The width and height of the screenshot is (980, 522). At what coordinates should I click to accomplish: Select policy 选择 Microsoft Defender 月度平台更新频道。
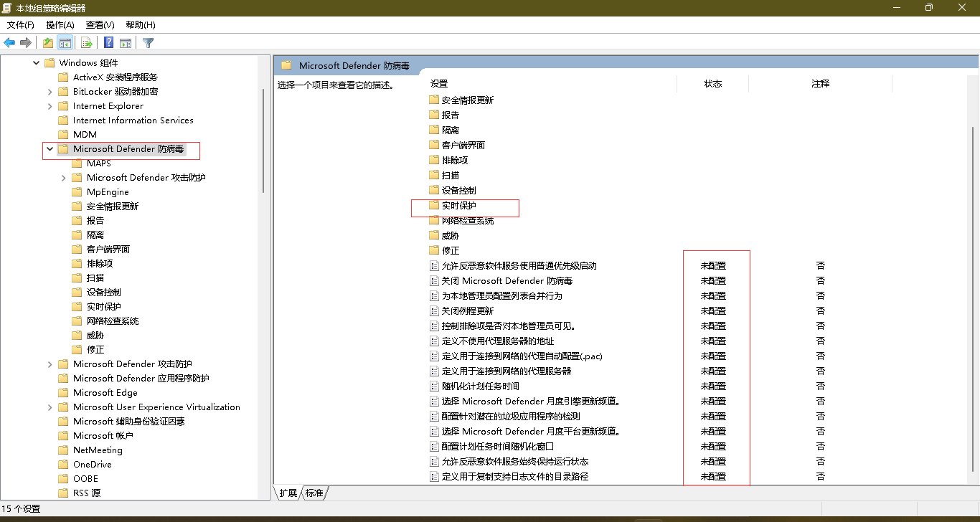(x=531, y=431)
